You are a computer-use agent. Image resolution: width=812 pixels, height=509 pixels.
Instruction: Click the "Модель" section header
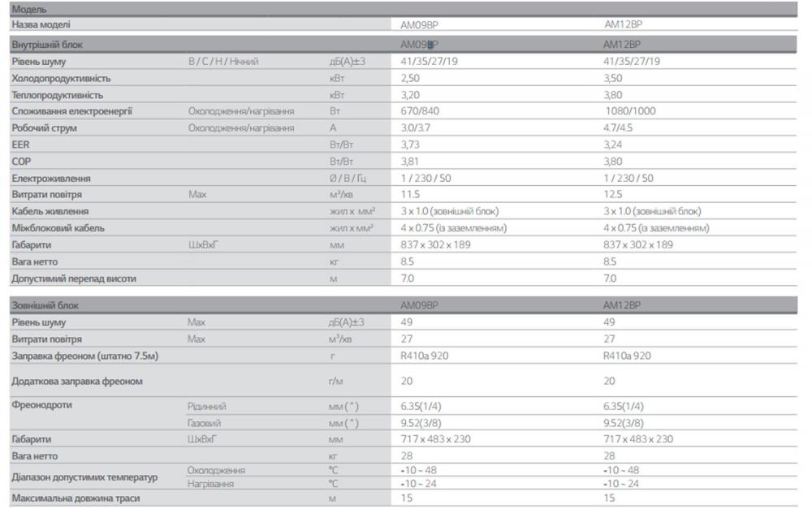click(x=28, y=10)
